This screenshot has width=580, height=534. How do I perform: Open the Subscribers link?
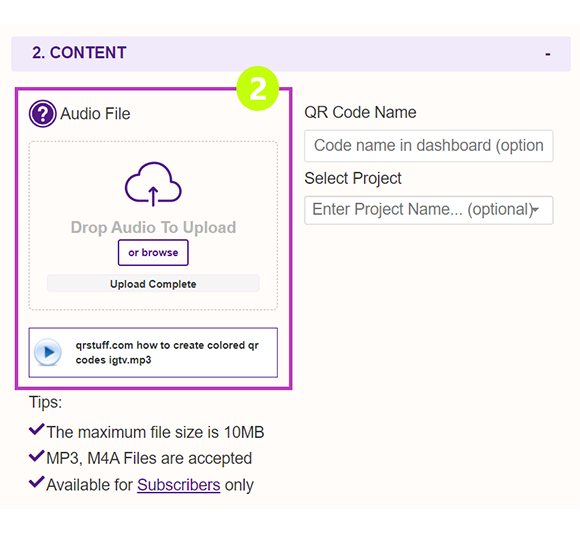pyautogui.click(x=179, y=485)
